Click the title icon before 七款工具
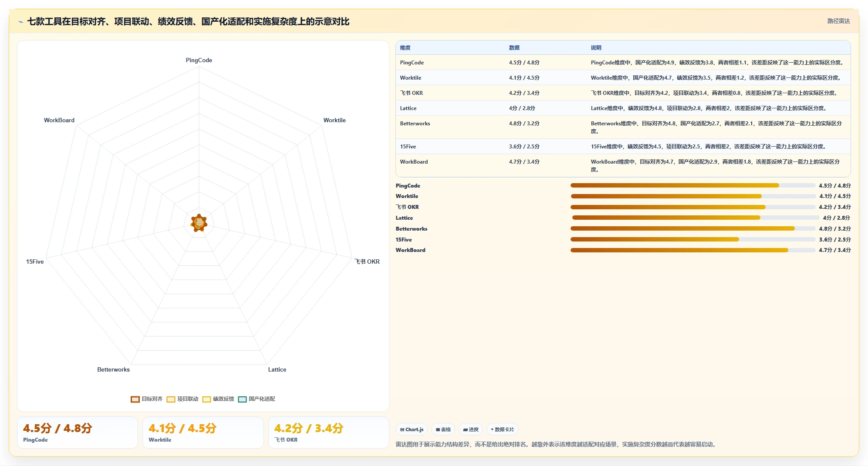The height and width of the screenshot is (466, 868). [20, 22]
